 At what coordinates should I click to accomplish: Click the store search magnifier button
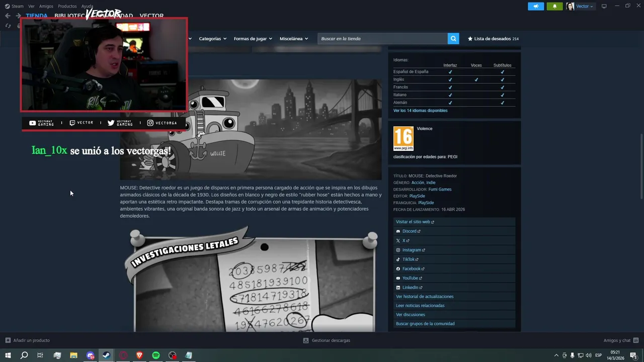(453, 39)
